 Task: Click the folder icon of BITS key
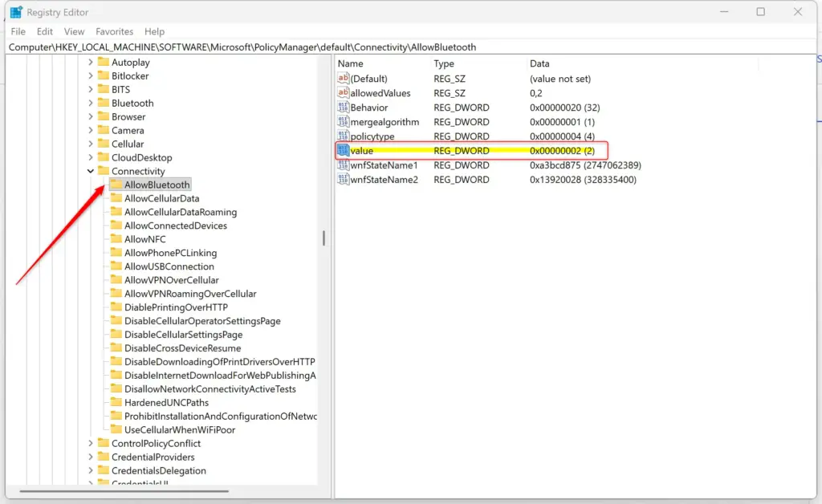tap(104, 89)
